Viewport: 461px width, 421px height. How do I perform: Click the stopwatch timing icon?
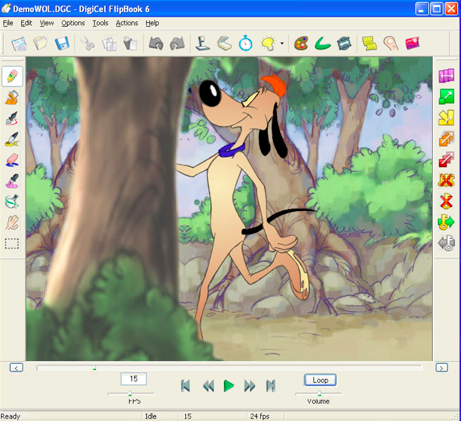246,43
